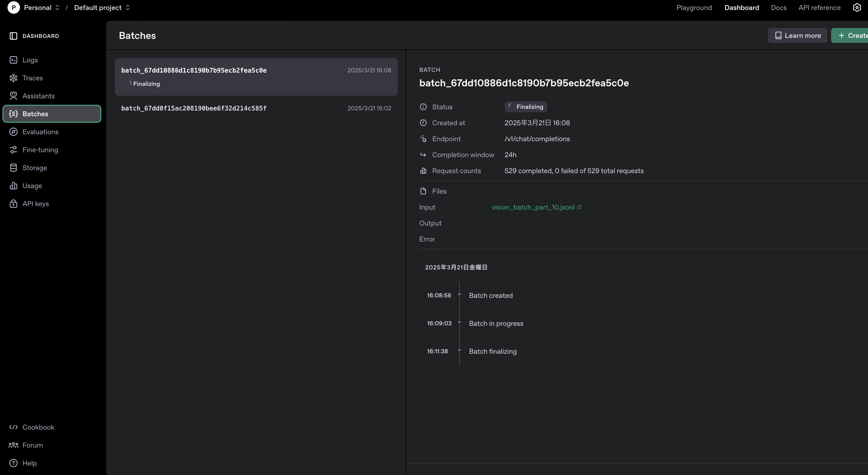The image size is (868, 475).
Task: Open the external link icon beside vision_batch_part_10.jsonl
Action: click(579, 207)
